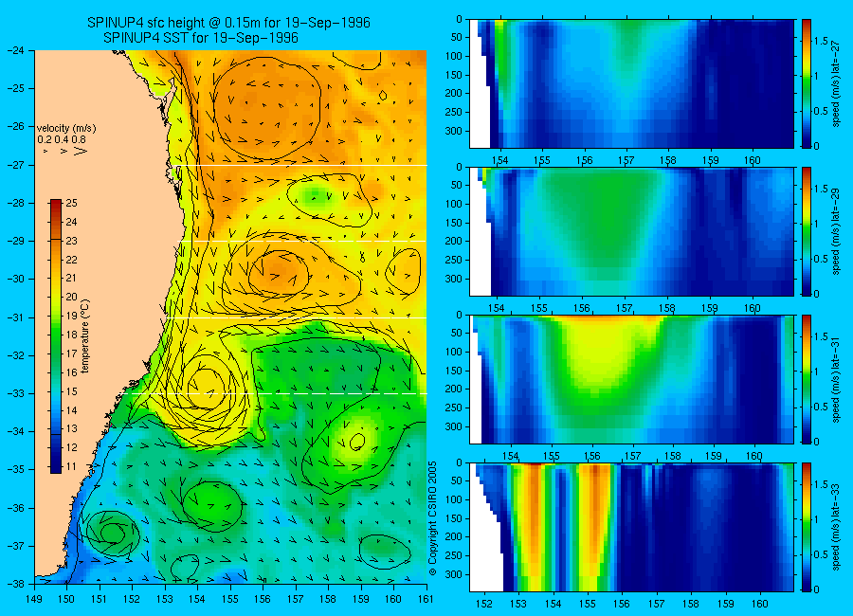The height and width of the screenshot is (616, 853).
Task: Click the '154' longitude tick under the lat=-31 section
Action: click(510, 456)
